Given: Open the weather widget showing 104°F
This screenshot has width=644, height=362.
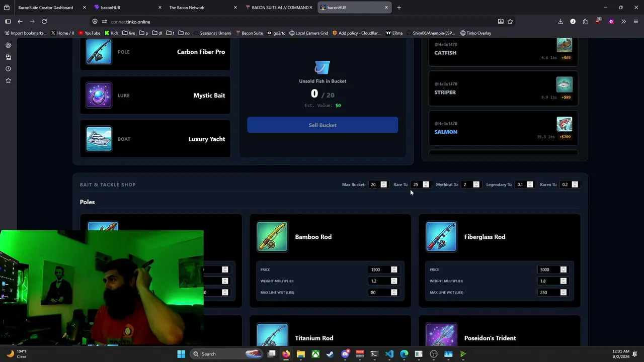Looking at the screenshot, I should point(16,354).
